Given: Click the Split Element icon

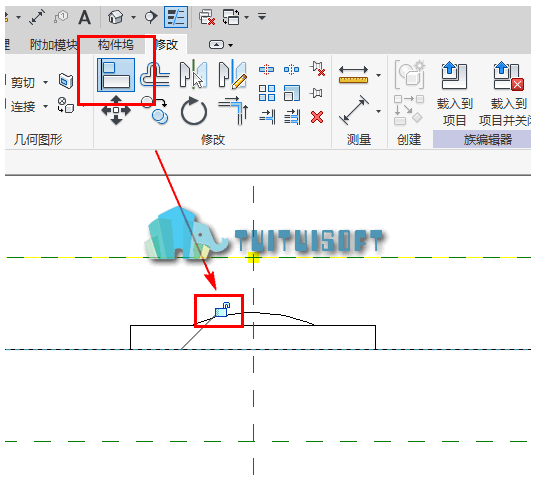Looking at the screenshot, I should point(266,70).
